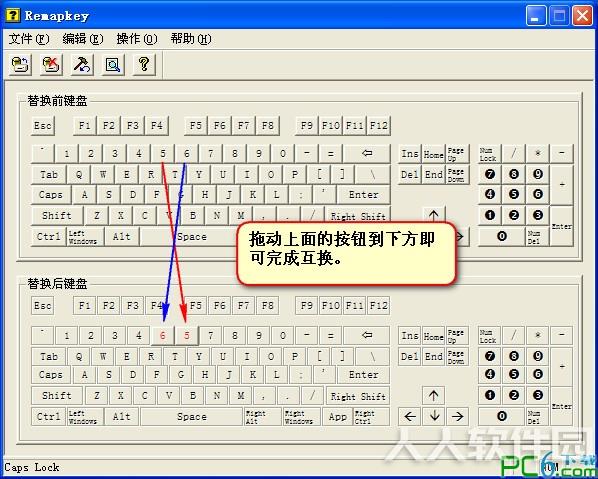Click the save-and-exit toolbar icon
The image size is (598, 479).
pyautogui.click(x=20, y=64)
